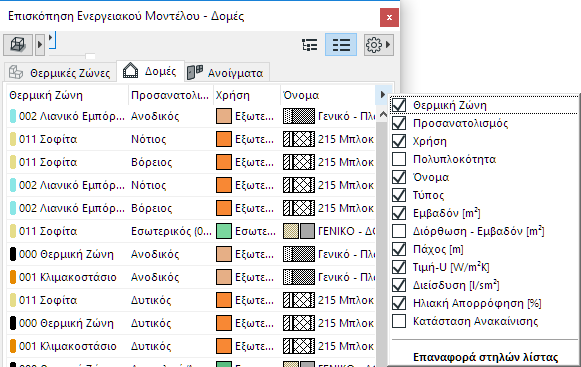The width and height of the screenshot is (581, 367).
Task: Toggle Ηλιακή Απορρόφηση column checkbox
Action: pyautogui.click(x=399, y=303)
